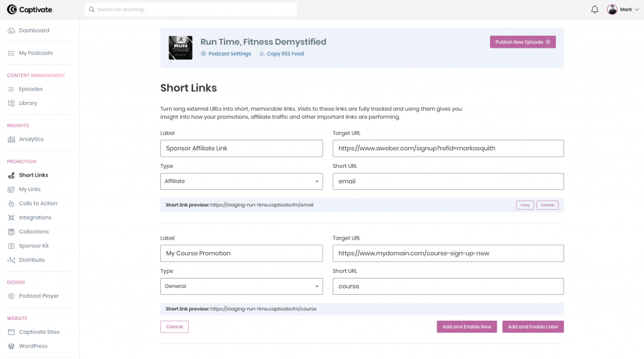Disable the email short link

click(547, 205)
